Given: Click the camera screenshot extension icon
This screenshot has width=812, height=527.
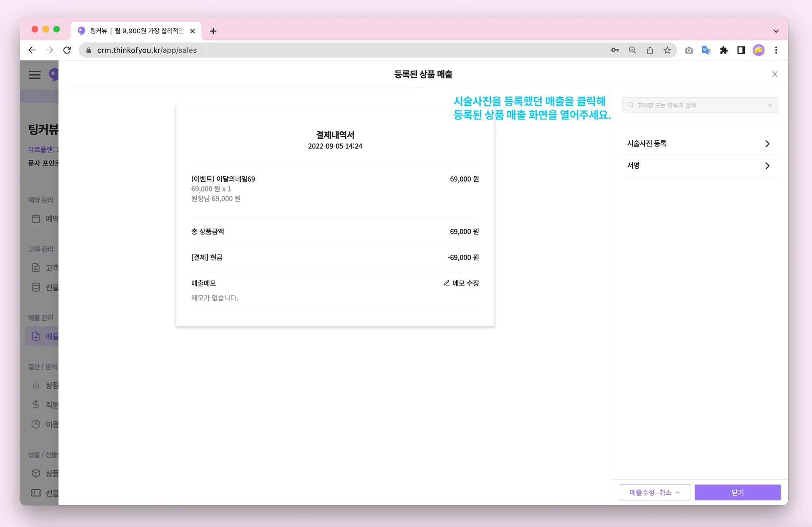Looking at the screenshot, I should click(x=689, y=50).
